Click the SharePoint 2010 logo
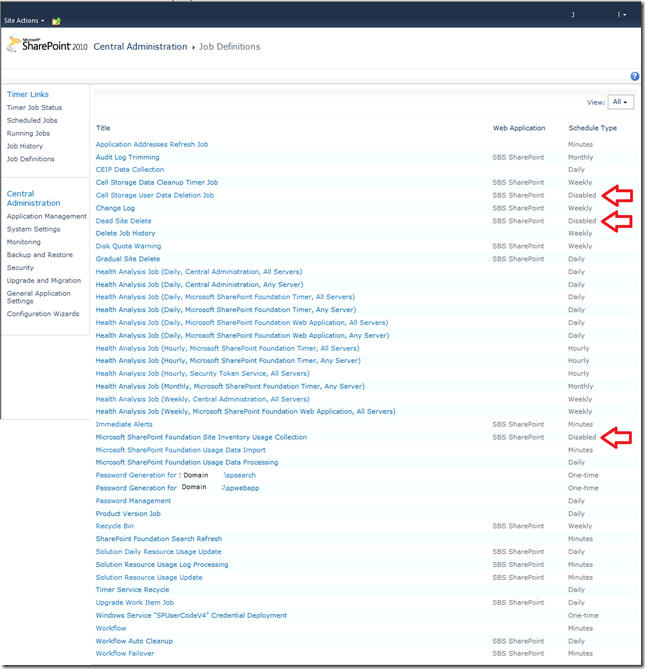This screenshot has width=645, height=669. pyautogui.click(x=47, y=45)
